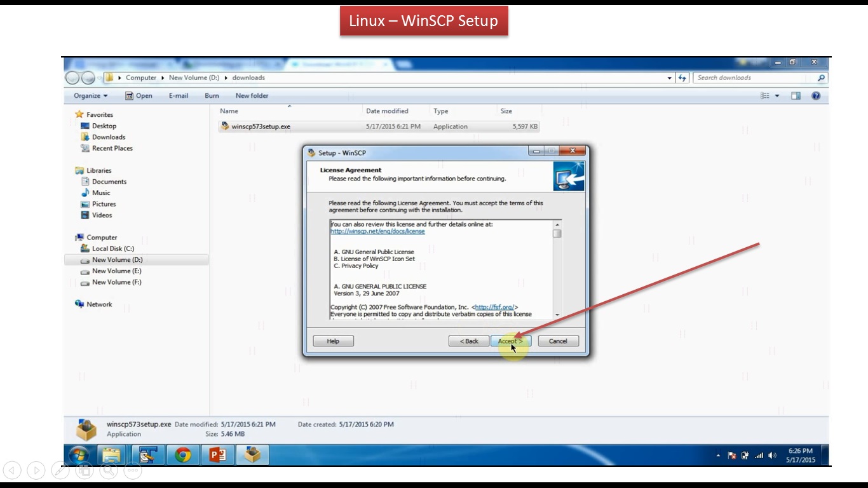Click the Change your view icon
Viewport: 868px width, 488px height.
(765, 96)
